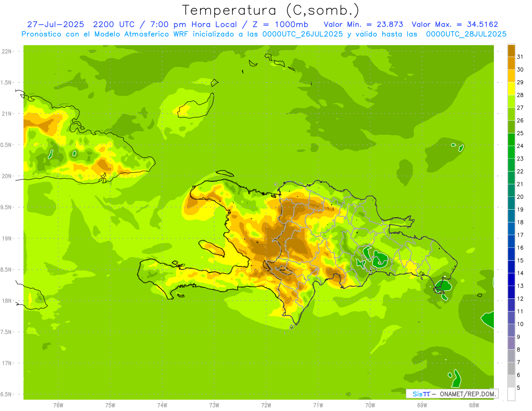This screenshot has width=532, height=411.
Task: Click the legend band between 25 and 26
Action: [x=511, y=127]
